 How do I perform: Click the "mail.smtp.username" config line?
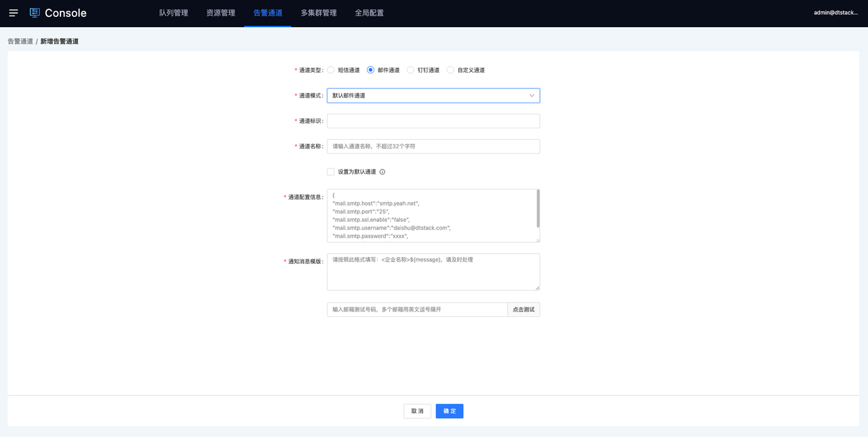392,228
